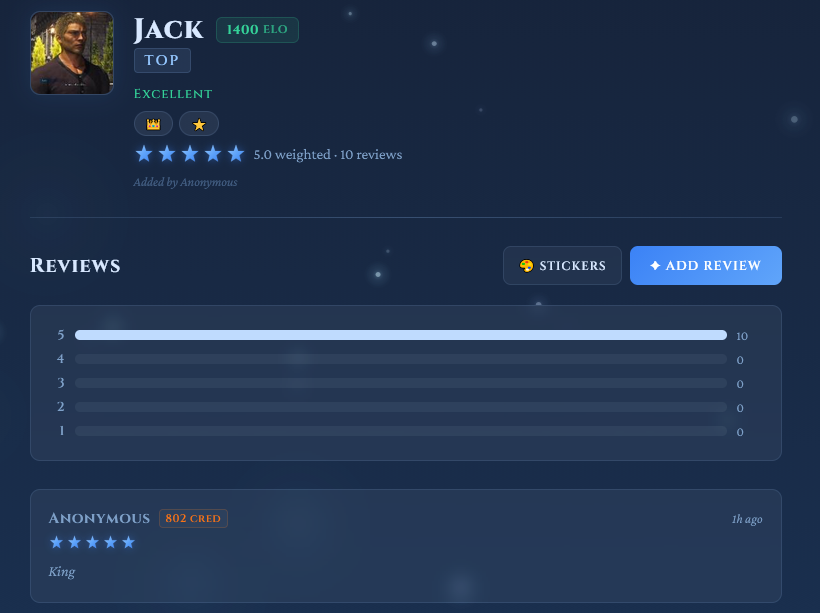Viewport: 820px width, 613px height.
Task: Click the third star in profile rating
Action: [190, 154]
